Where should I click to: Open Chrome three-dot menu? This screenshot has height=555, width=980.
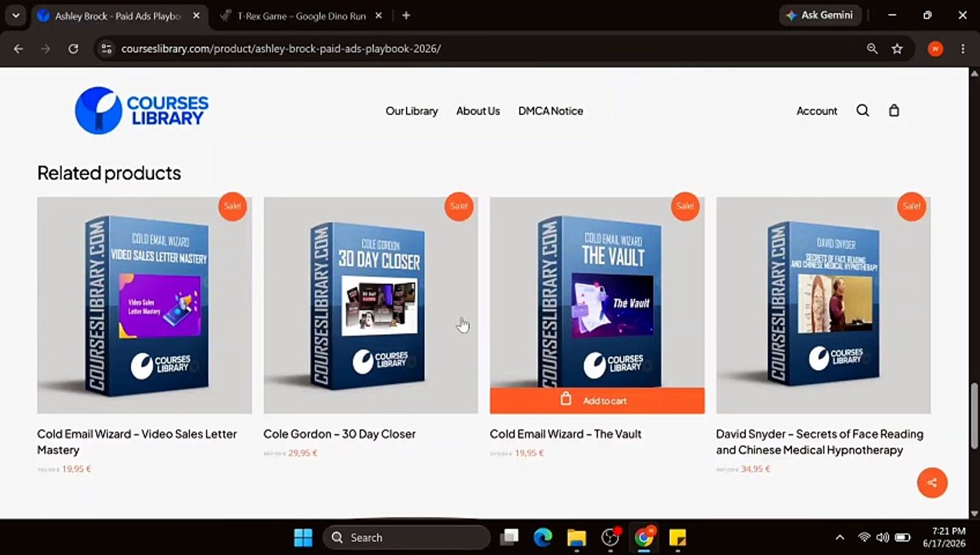[x=962, y=49]
